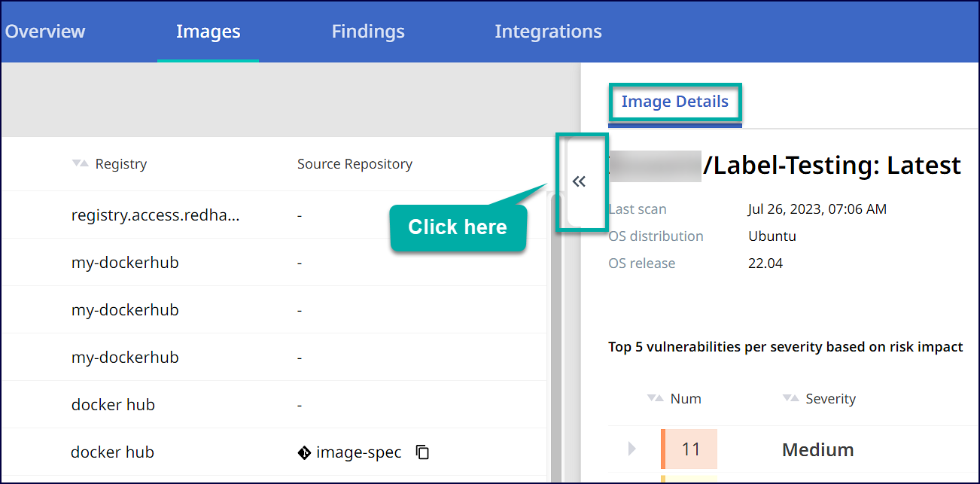Expand the Medium severity row
Image resolution: width=980 pixels, height=484 pixels.
pos(632,449)
